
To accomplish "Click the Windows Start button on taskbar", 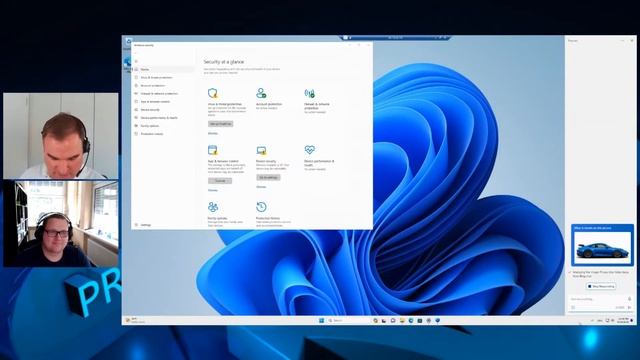I will point(321,320).
